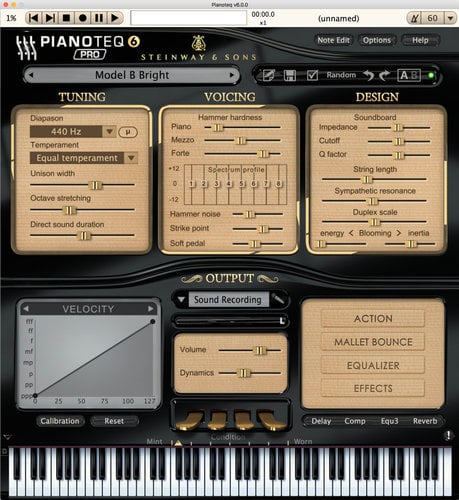Image resolution: width=459 pixels, height=500 pixels.
Task: Click the left arrow beside Blooming
Action: click(x=351, y=233)
